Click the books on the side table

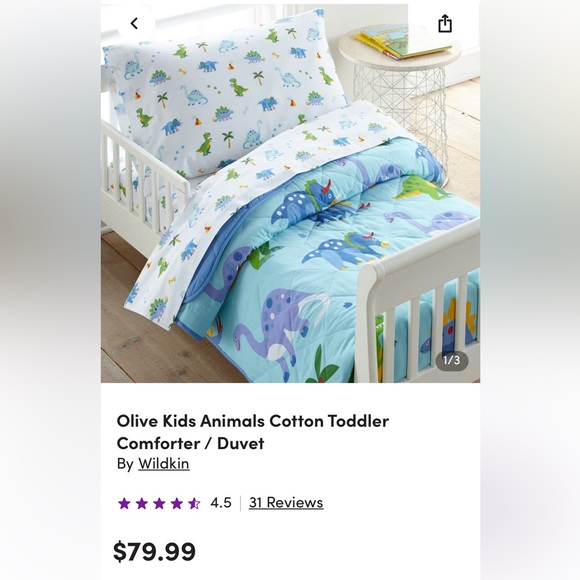pos(402,41)
